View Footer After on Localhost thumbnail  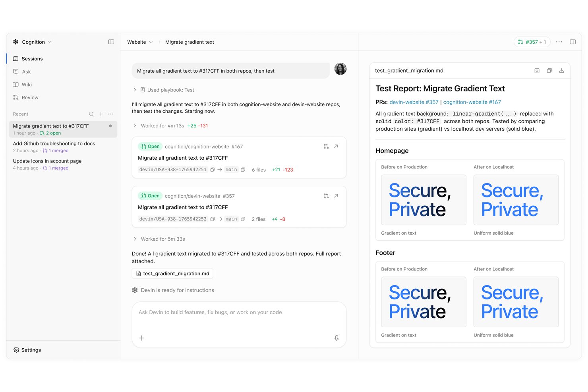(x=516, y=302)
